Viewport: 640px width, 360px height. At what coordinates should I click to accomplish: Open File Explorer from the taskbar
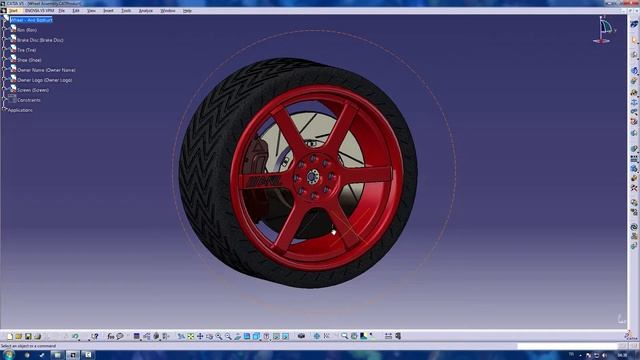click(58, 355)
